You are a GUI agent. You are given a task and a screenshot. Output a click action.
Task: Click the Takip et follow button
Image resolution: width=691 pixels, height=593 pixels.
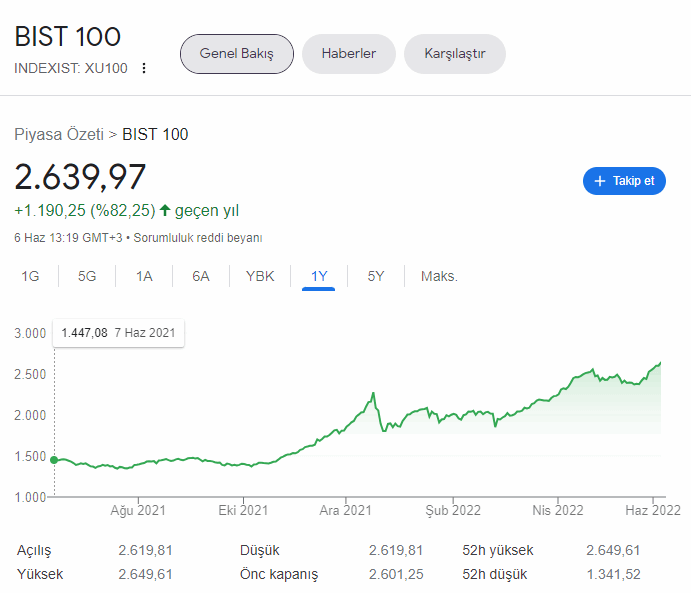pos(624,181)
